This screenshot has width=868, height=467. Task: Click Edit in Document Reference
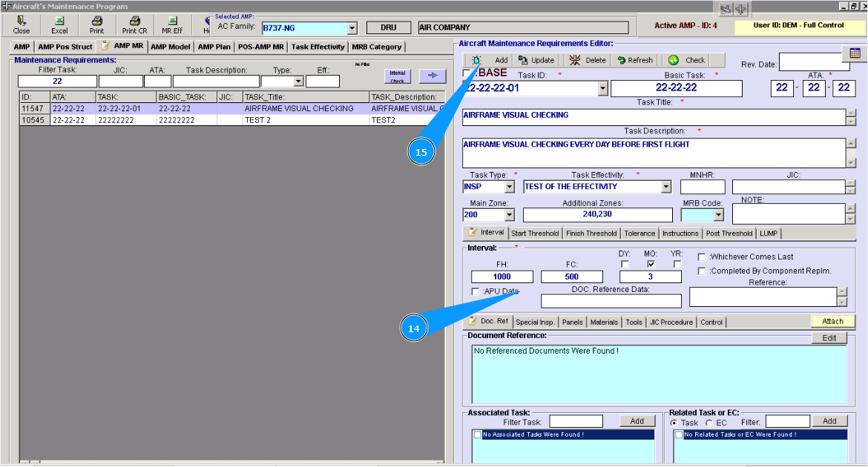pos(829,338)
